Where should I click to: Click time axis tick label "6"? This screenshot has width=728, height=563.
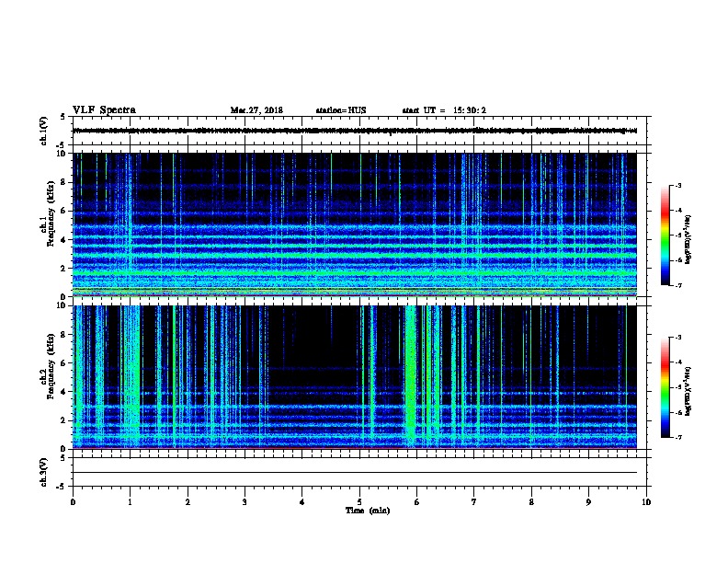click(417, 502)
